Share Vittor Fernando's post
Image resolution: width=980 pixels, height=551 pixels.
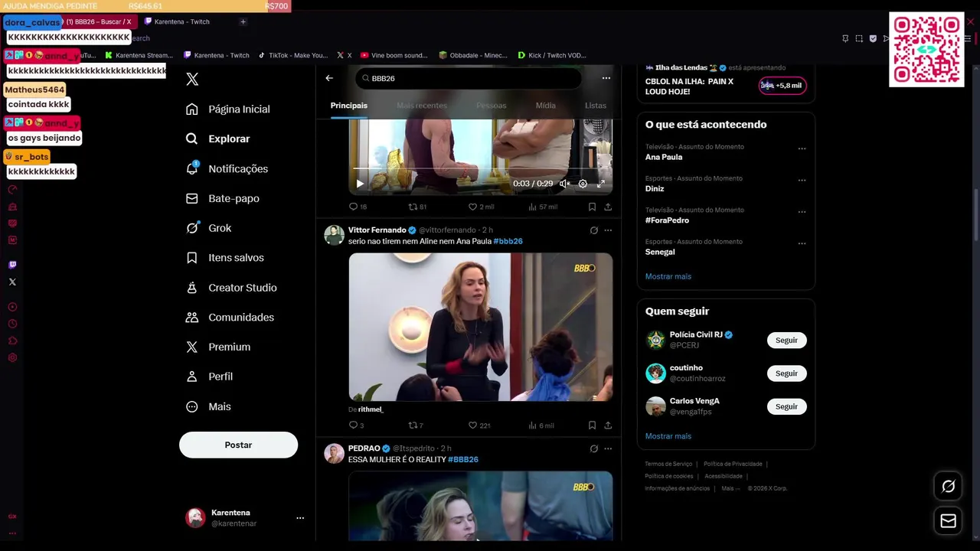[x=608, y=425]
